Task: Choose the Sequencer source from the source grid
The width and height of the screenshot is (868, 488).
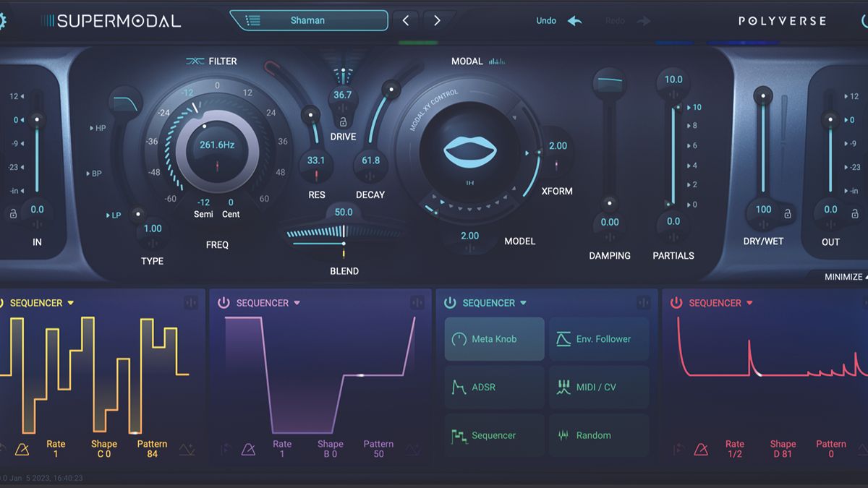Action: click(494, 435)
